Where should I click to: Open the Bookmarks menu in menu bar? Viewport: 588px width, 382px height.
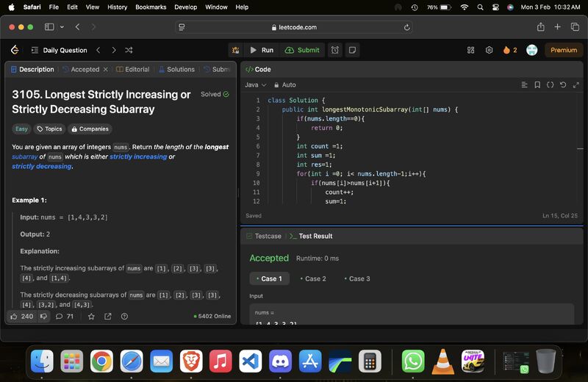click(151, 7)
